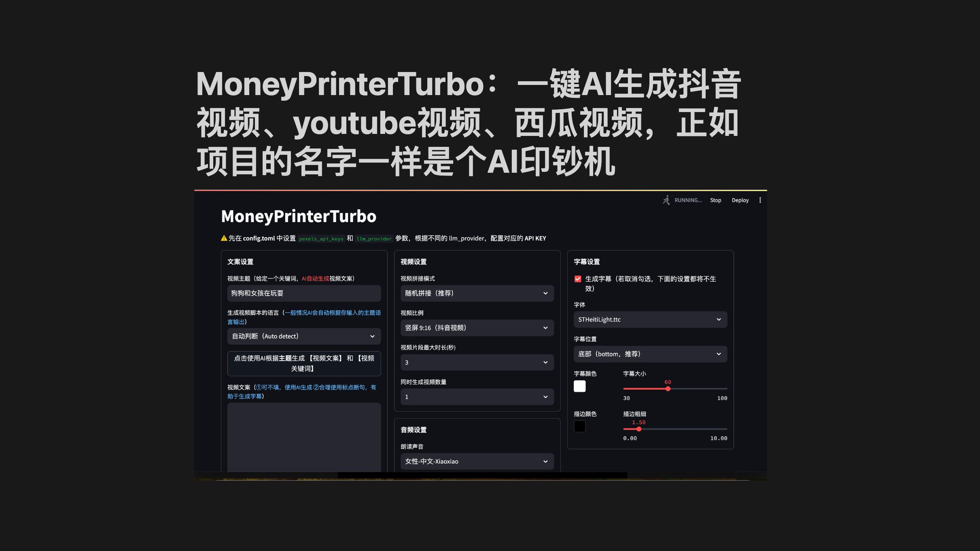Click 点击使用AI根据主题生成 button

pos(304,362)
